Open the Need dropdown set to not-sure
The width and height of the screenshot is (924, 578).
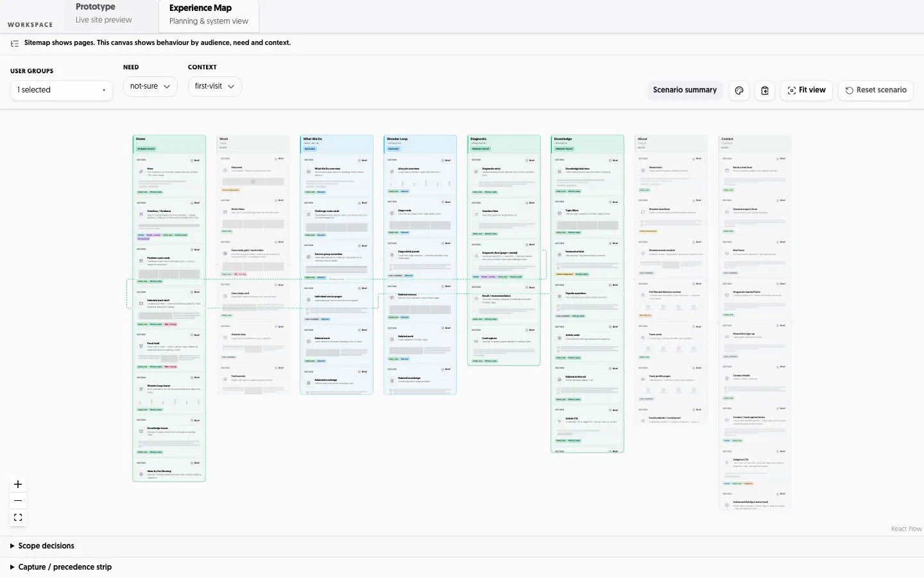tap(150, 86)
